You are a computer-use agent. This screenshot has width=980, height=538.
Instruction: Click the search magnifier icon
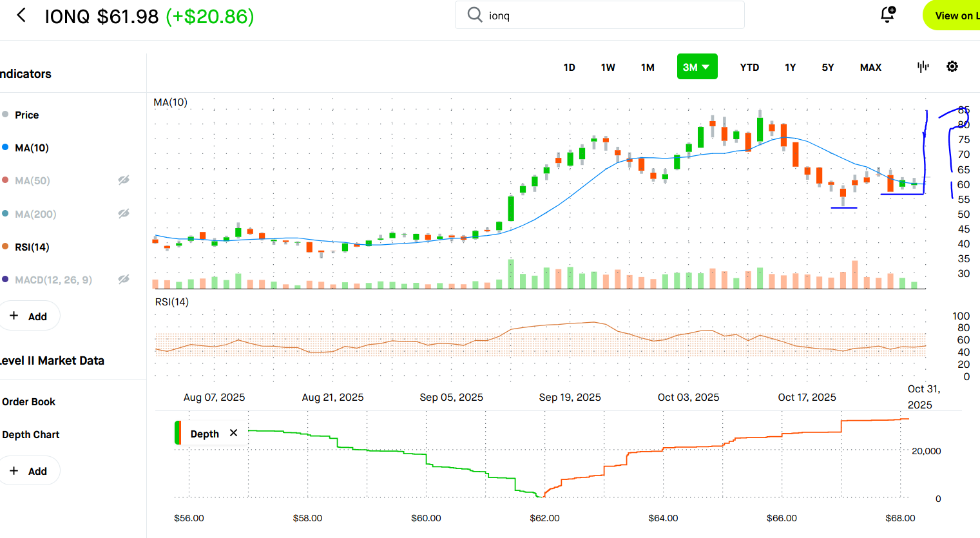click(x=475, y=15)
